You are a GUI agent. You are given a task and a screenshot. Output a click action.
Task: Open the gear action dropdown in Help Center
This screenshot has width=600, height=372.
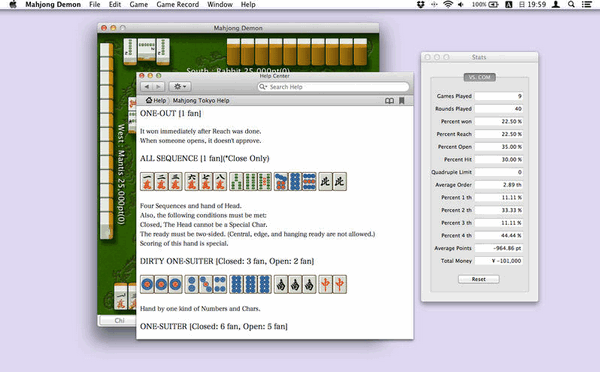pyautogui.click(x=180, y=87)
